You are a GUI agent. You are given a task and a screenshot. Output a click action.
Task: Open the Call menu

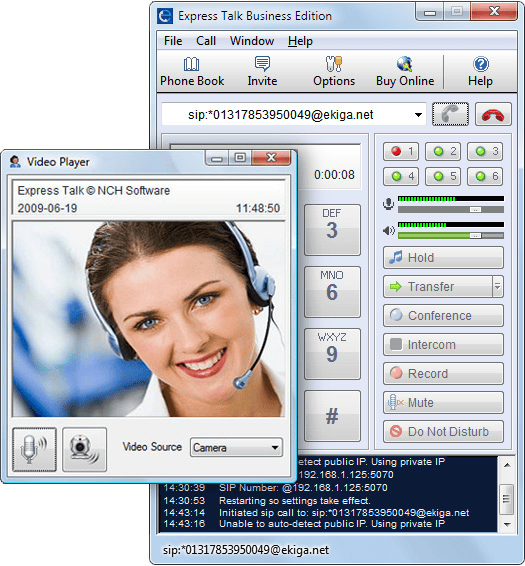pyautogui.click(x=206, y=41)
